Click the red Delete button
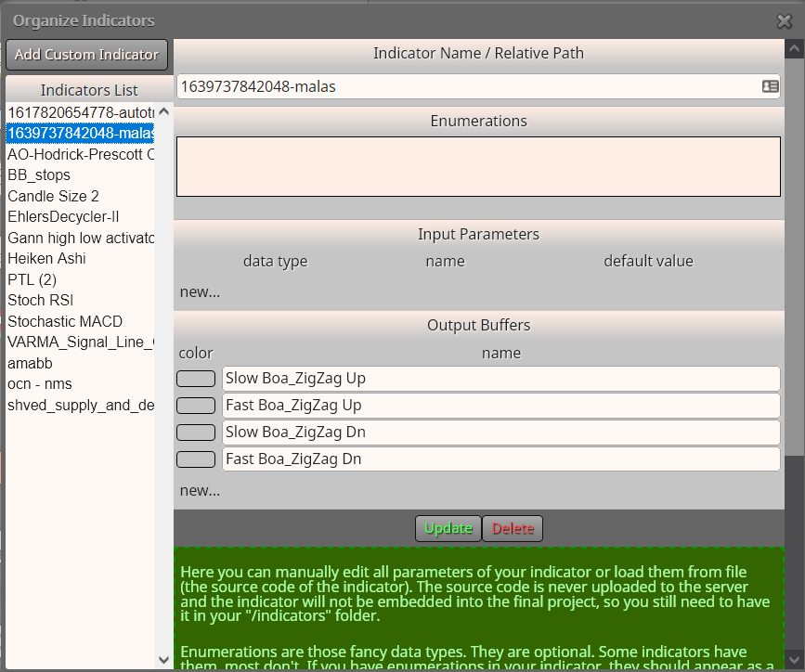805x672 pixels. tap(513, 528)
